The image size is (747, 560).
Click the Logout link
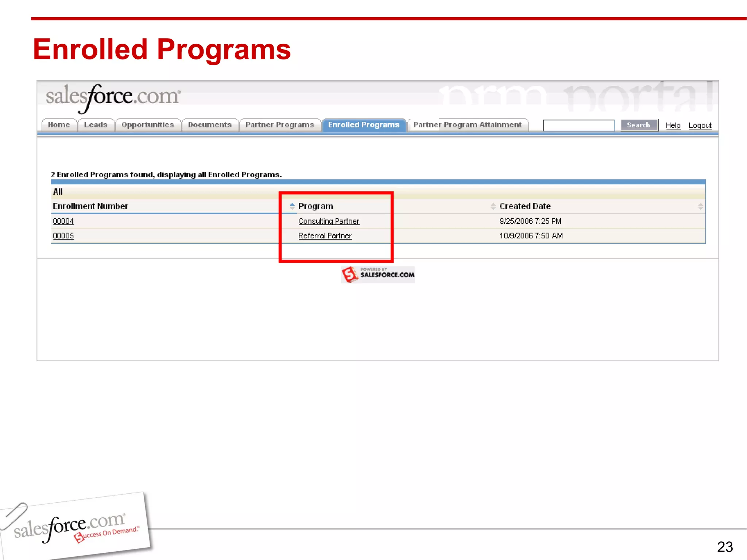(700, 125)
